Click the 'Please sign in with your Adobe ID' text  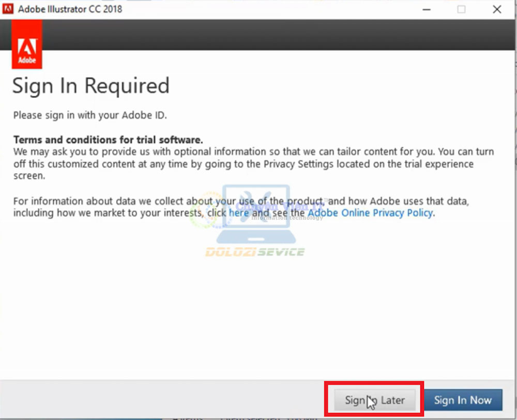pos(90,115)
